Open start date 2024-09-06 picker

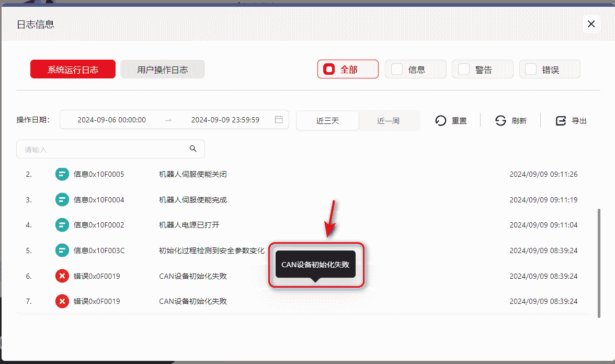click(111, 120)
